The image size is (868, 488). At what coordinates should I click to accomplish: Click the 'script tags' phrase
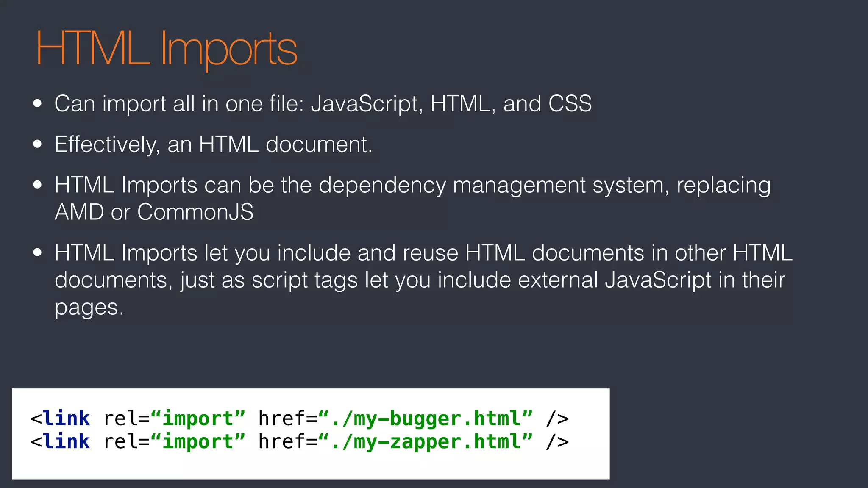(304, 280)
